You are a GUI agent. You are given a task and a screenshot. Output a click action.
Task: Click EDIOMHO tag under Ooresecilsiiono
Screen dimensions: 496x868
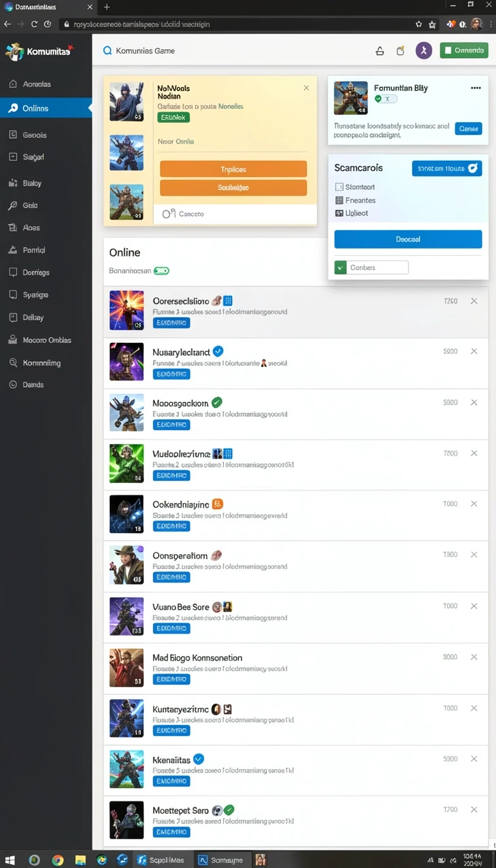(171, 322)
